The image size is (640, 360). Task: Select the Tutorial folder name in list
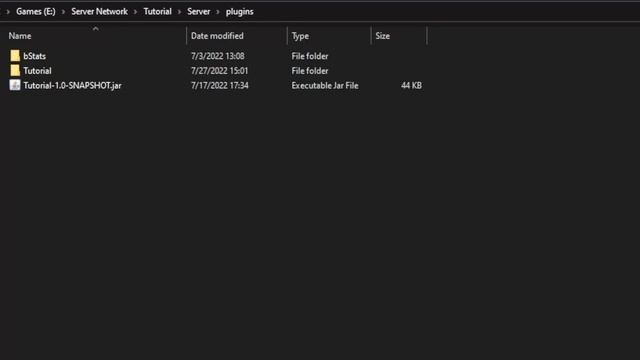tap(37, 71)
